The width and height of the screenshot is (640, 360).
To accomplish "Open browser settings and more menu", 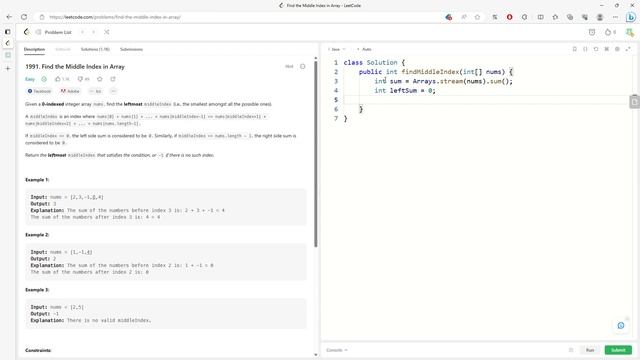I will (x=616, y=17).
